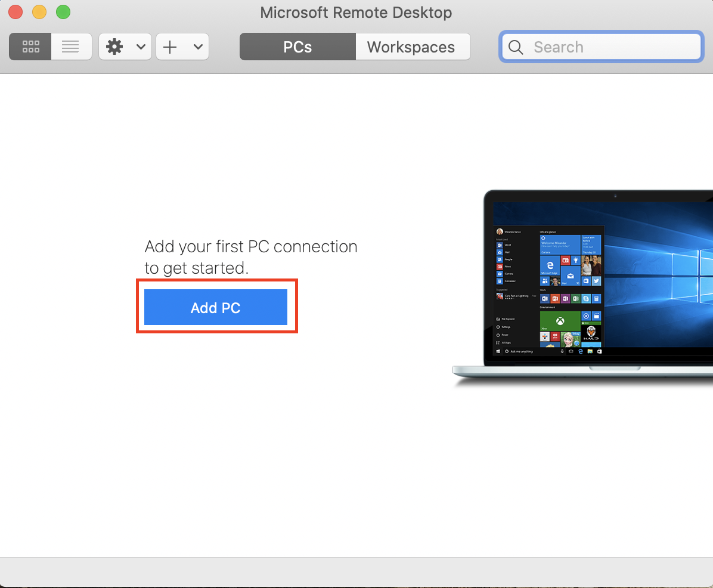The height and width of the screenshot is (588, 713).
Task: Select the PCs segment toggle
Action: [297, 47]
